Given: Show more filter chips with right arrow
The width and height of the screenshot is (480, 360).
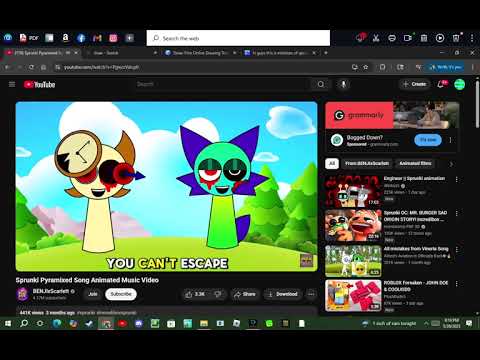Looking at the screenshot, I should click(451, 164).
